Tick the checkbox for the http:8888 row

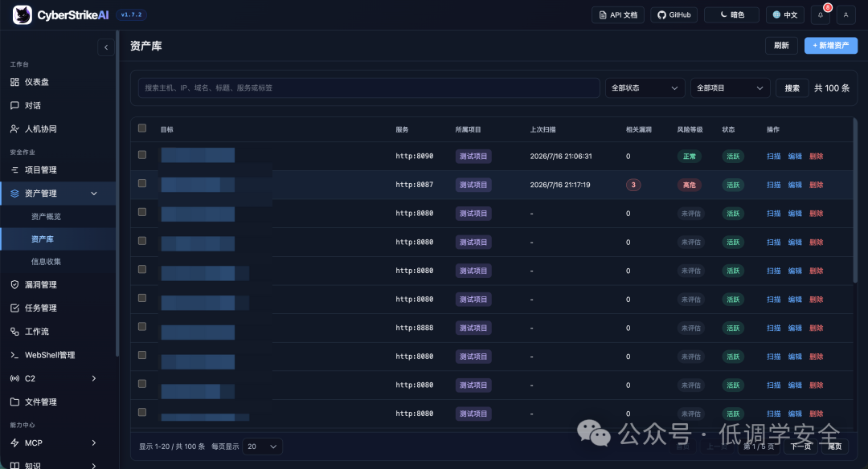click(142, 326)
